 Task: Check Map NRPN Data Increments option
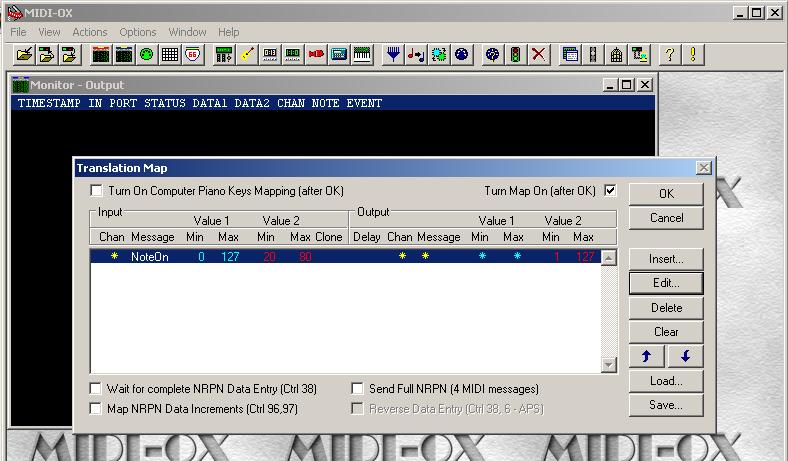(x=95, y=409)
